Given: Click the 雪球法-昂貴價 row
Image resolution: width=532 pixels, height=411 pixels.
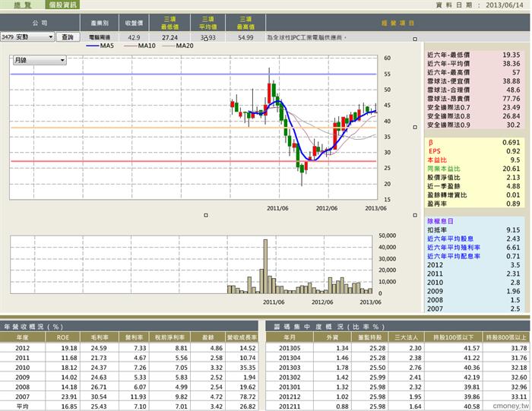Looking at the screenshot, I should coord(473,99).
